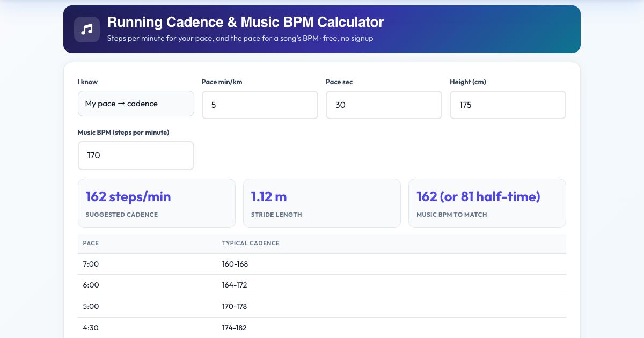The image size is (644, 338).
Task: Click the 'PACE' column header
Action: (x=91, y=243)
